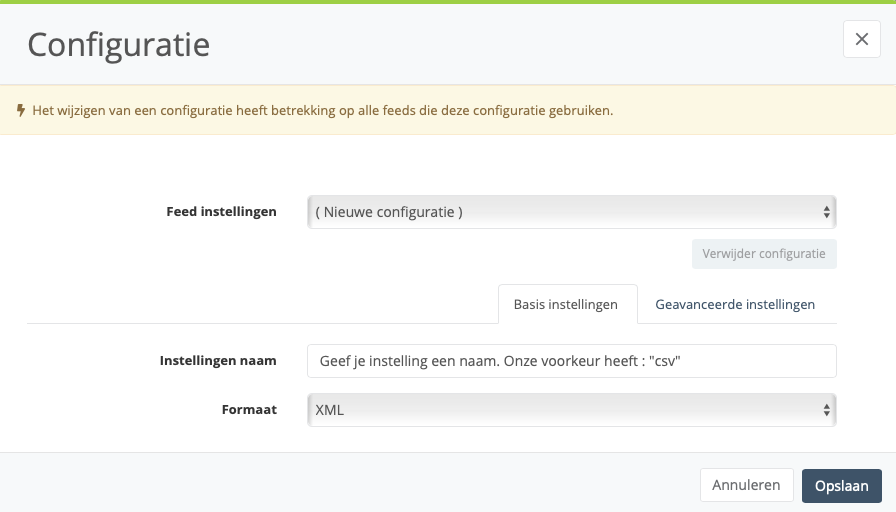Click the Configuratie dialog title
The image size is (896, 512).
[x=119, y=45]
